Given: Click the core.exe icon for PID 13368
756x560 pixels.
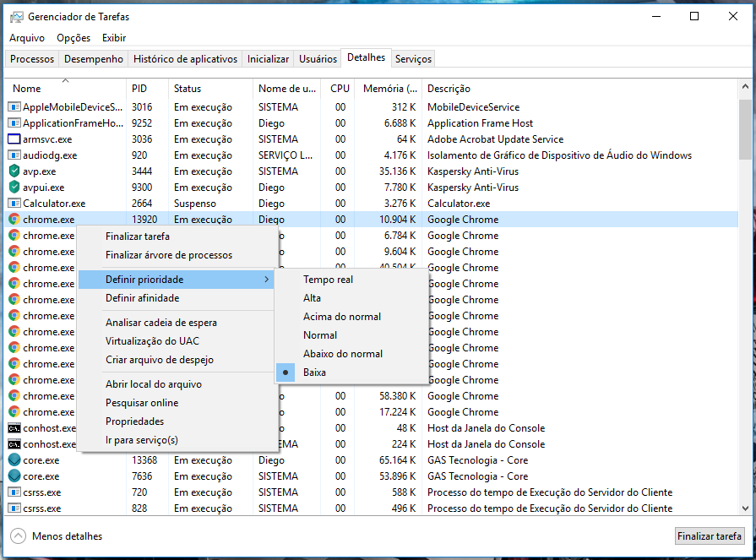Looking at the screenshot, I should (x=14, y=460).
